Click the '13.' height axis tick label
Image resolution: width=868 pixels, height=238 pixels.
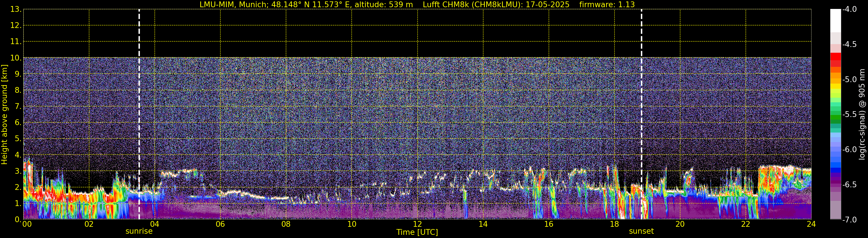click(x=16, y=10)
